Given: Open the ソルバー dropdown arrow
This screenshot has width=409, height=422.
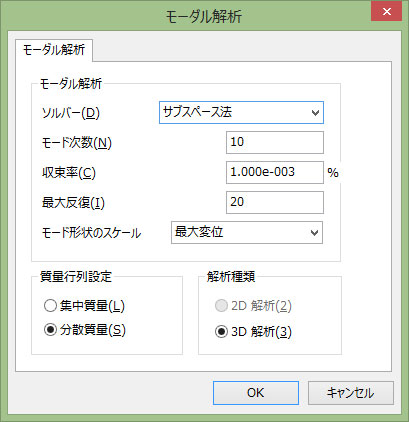Looking at the screenshot, I should (x=315, y=113).
